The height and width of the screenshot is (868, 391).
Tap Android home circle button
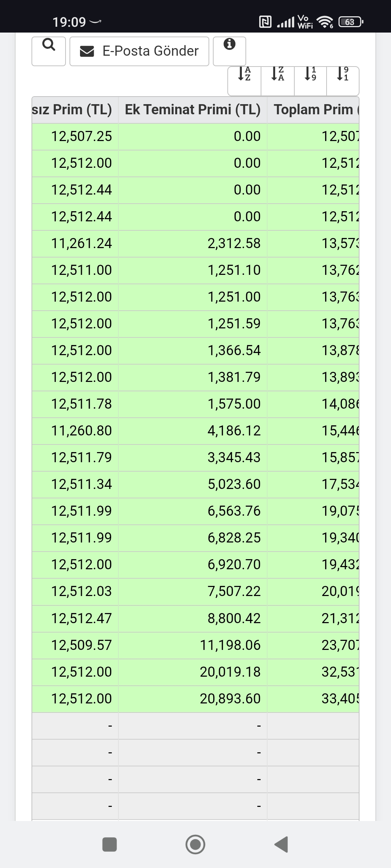(195, 844)
